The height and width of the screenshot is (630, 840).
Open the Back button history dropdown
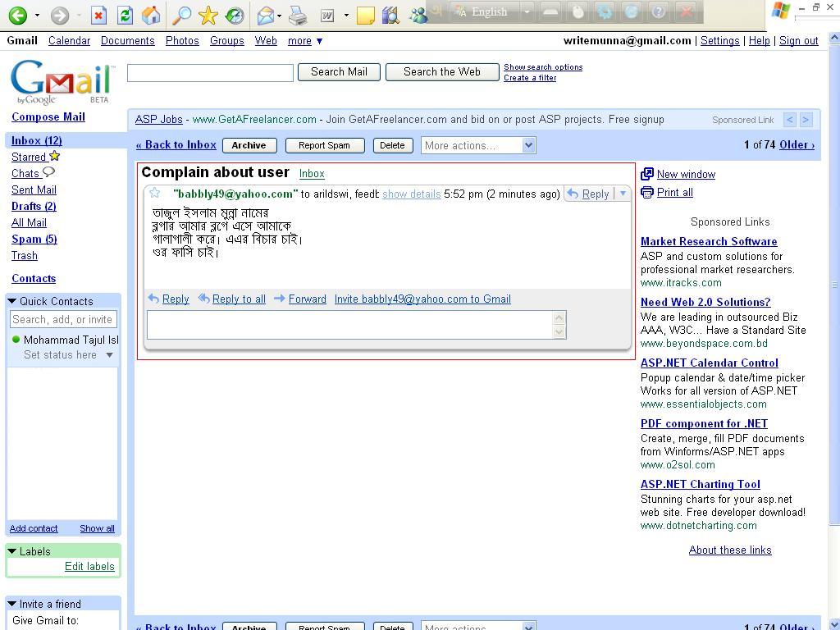[37, 15]
